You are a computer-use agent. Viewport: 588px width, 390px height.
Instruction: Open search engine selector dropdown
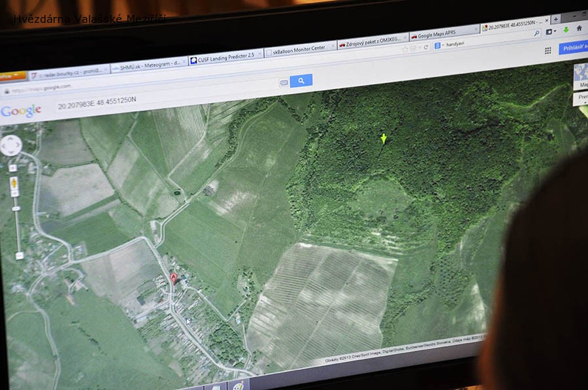click(438, 45)
